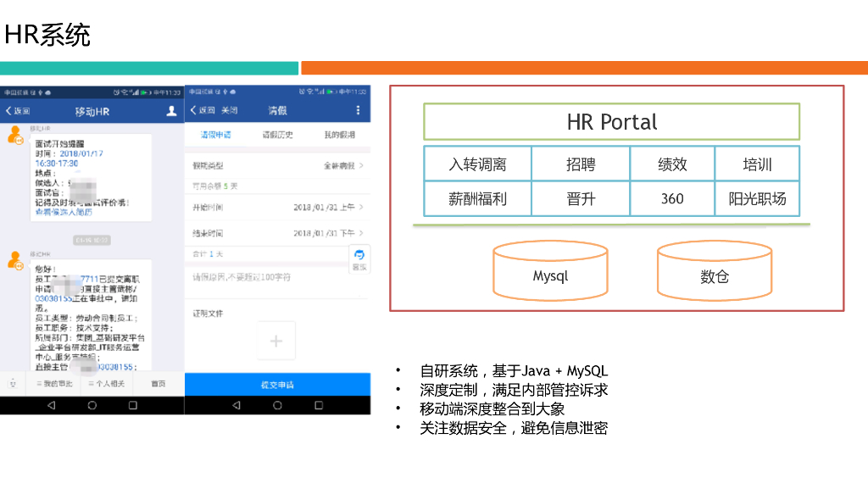Image resolution: width=868 pixels, height=489 pixels.
Task: Tap the user profile icon in 移动HR header
Action: (171, 112)
